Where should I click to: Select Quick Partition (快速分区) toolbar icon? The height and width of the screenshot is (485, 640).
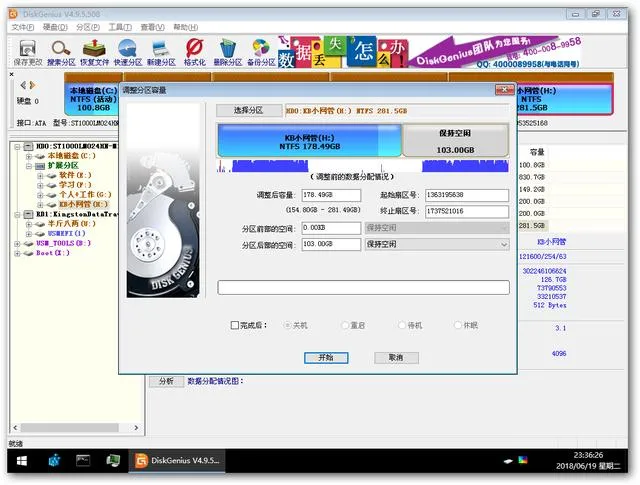pos(128,53)
